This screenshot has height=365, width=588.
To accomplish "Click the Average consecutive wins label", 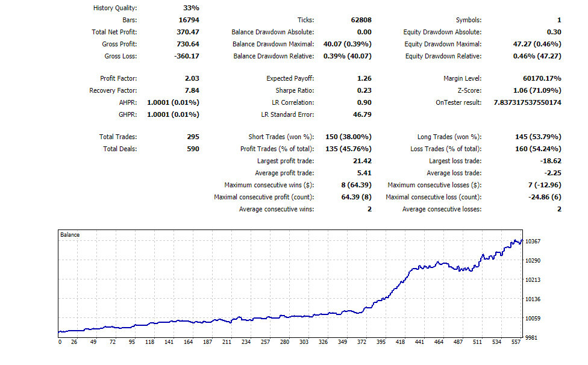I will pos(277,209).
